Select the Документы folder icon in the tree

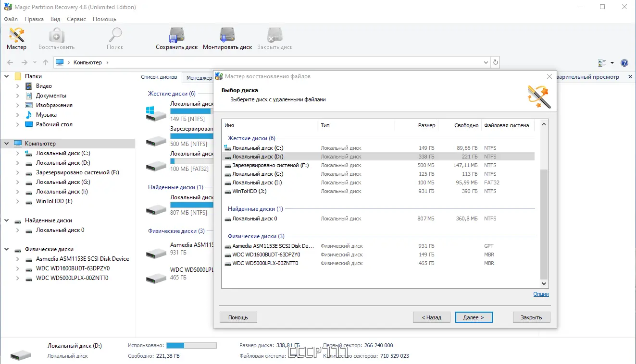(x=29, y=96)
